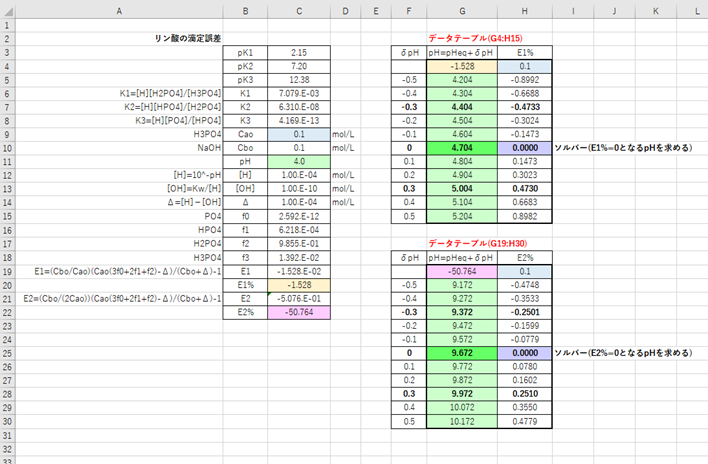708x464 pixels.
Task: Click the green pH cell 4.0
Action: (299, 161)
